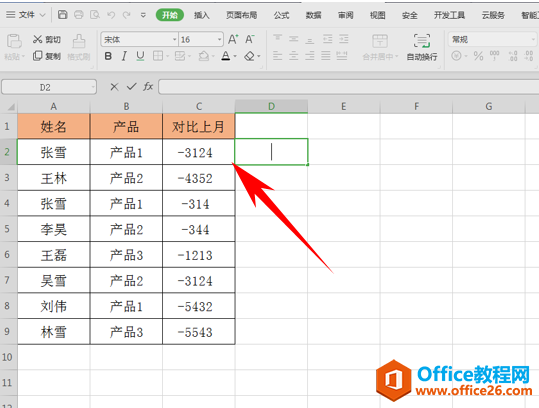Switch to 数据 ribbon tab
This screenshot has width=539, height=408.
click(x=314, y=15)
